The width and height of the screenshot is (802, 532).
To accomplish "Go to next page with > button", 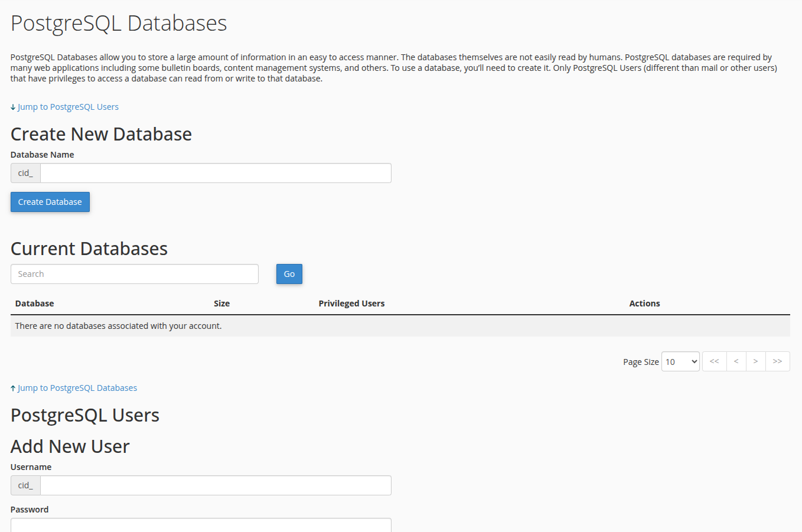I will [755, 361].
